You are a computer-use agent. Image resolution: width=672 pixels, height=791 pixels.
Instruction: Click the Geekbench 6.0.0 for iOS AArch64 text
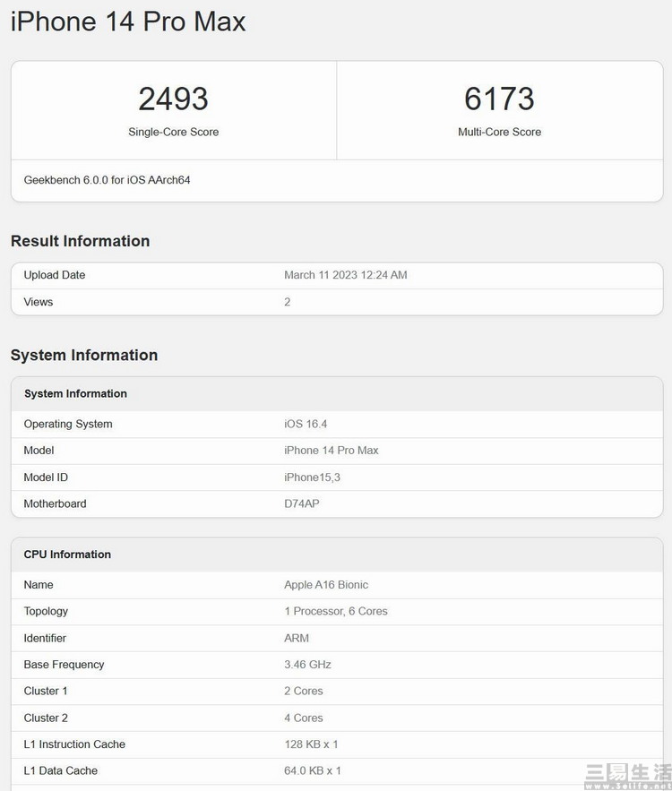pos(107,180)
